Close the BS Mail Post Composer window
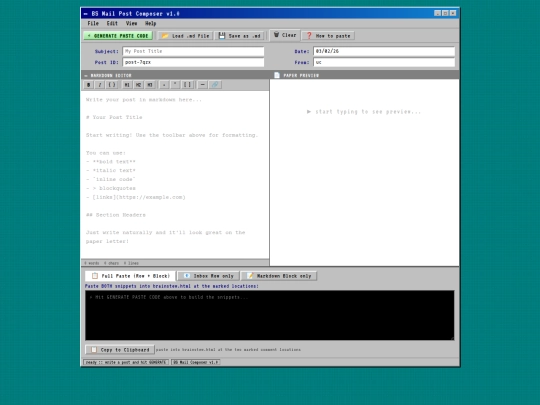The width and height of the screenshot is (540, 405). click(x=453, y=13)
